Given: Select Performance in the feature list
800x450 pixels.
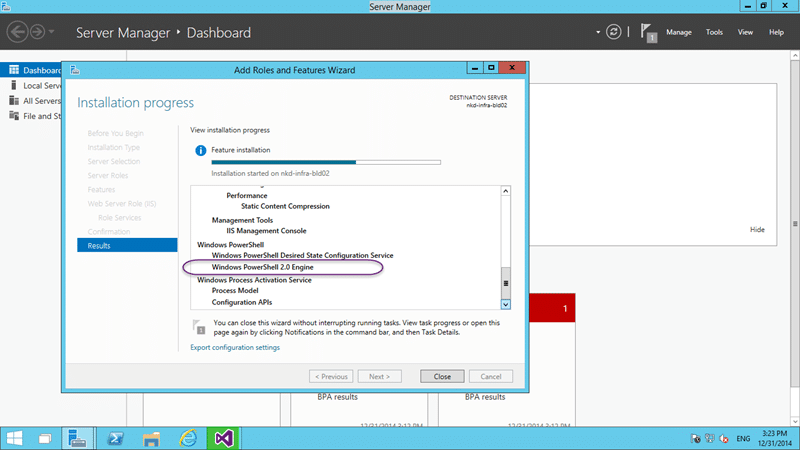Looking at the screenshot, I should [246, 195].
